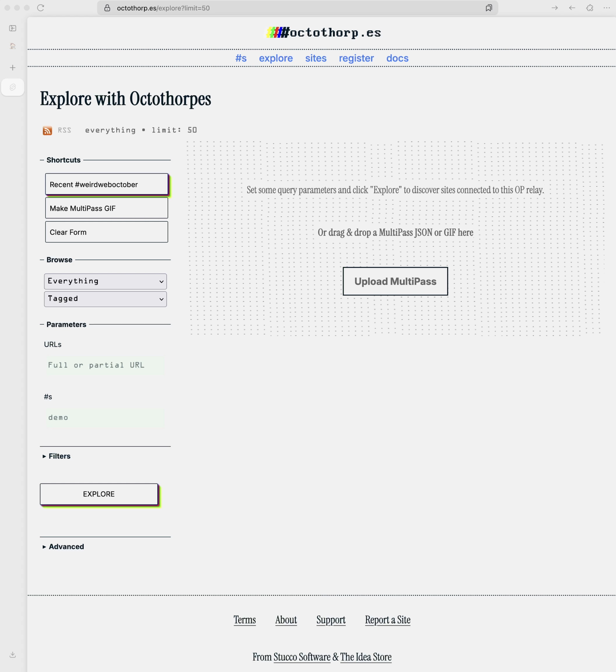
Task: Open the downloads icon in the sidebar
Action: [x=13, y=655]
